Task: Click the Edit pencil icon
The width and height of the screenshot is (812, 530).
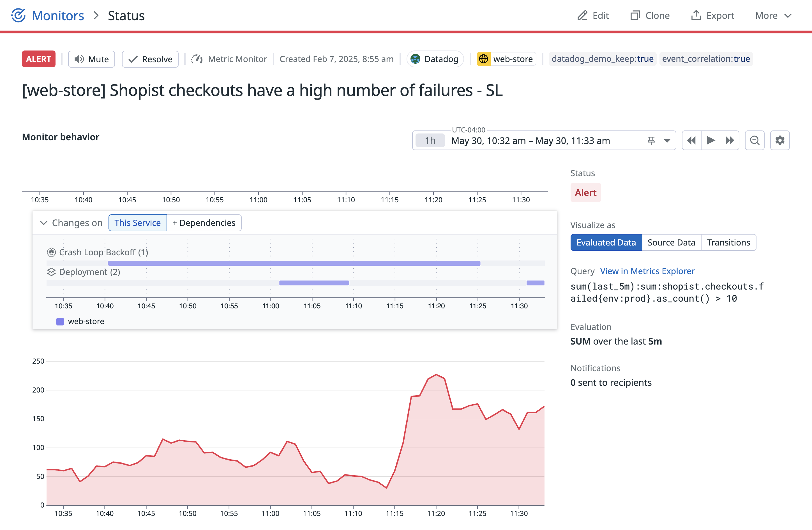Action: (x=582, y=15)
